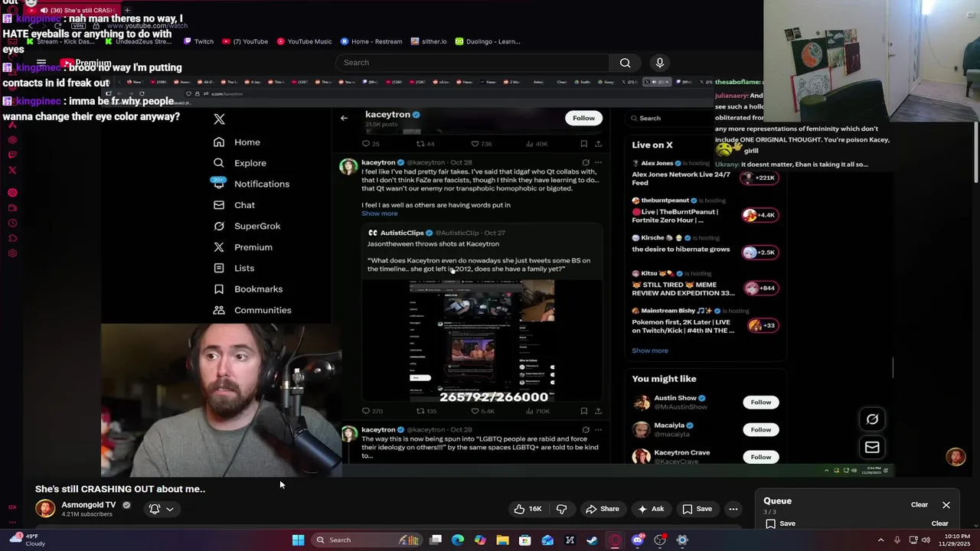Viewport: 980px width, 551px height.
Task: Follow kaceytron with the top Follow button
Action: [583, 118]
